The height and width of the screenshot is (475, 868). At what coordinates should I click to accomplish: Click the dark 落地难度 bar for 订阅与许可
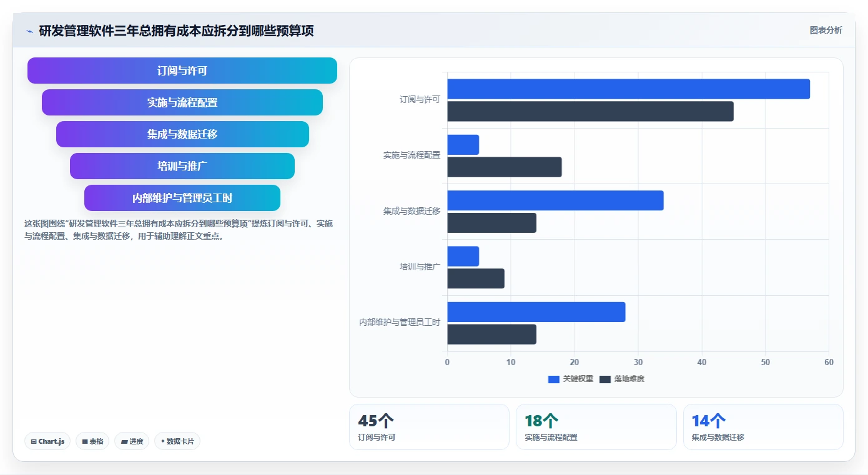tap(590, 111)
